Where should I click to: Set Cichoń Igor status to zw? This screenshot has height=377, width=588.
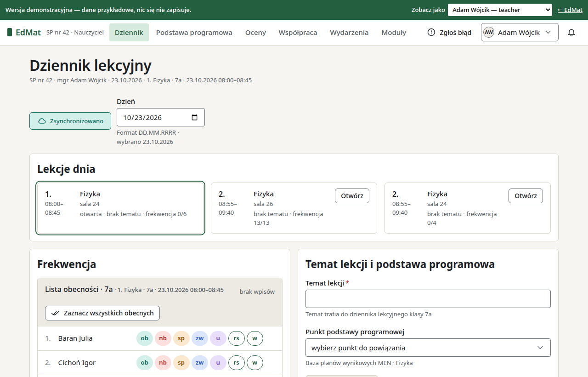(200, 363)
